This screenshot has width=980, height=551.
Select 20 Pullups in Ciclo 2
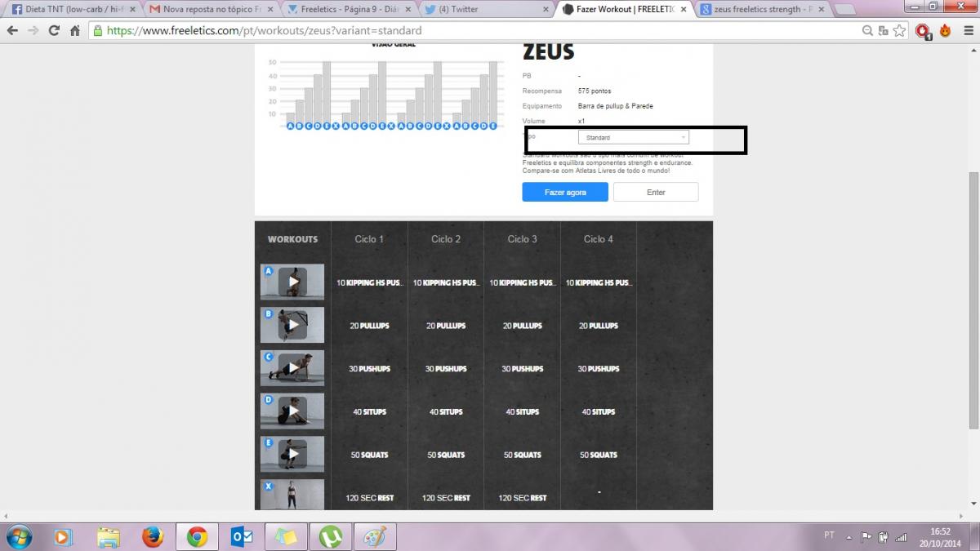click(x=446, y=326)
